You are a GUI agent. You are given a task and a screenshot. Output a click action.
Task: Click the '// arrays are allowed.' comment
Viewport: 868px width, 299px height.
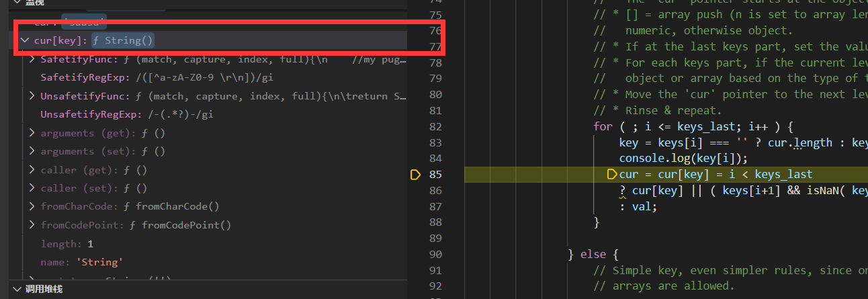click(664, 286)
